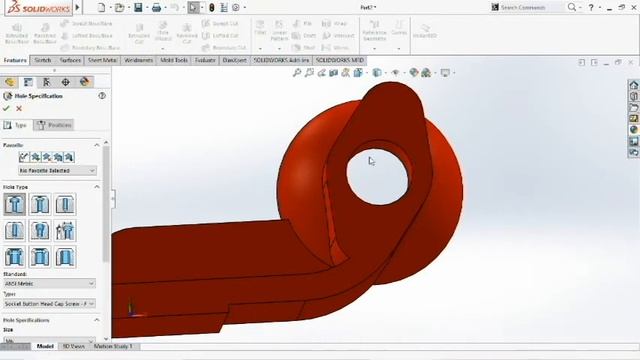Create a new document via New icon

[x=102, y=7]
